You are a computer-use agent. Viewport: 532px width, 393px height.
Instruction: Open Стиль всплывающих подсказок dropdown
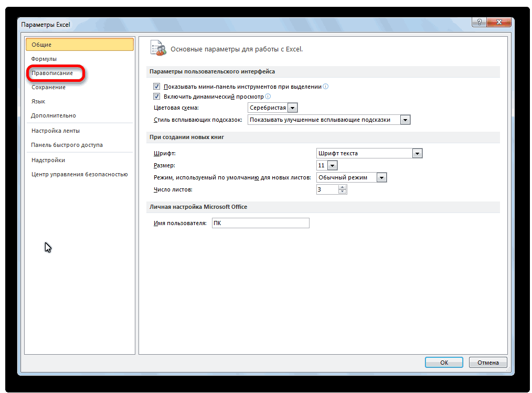point(405,120)
